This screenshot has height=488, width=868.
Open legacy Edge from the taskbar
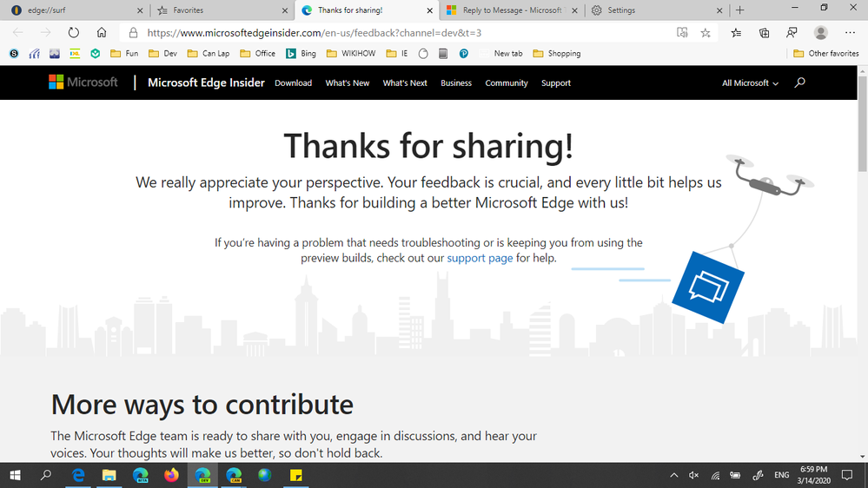[x=78, y=475]
